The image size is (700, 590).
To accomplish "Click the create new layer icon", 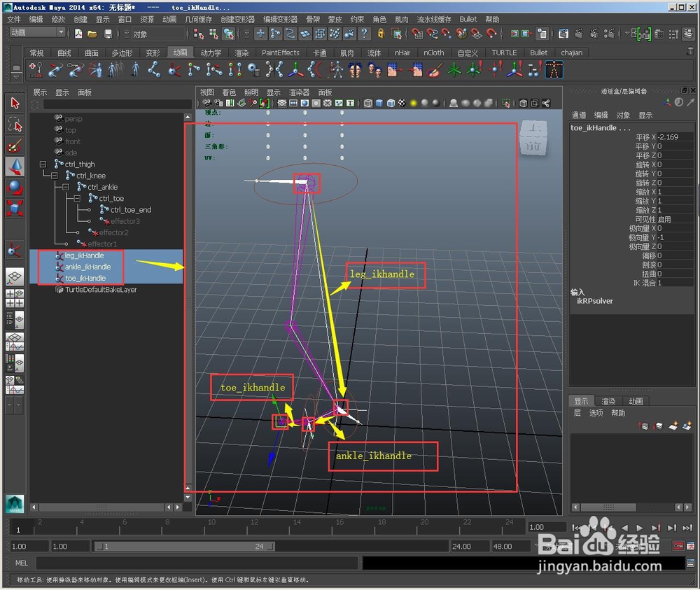I will click(x=673, y=426).
